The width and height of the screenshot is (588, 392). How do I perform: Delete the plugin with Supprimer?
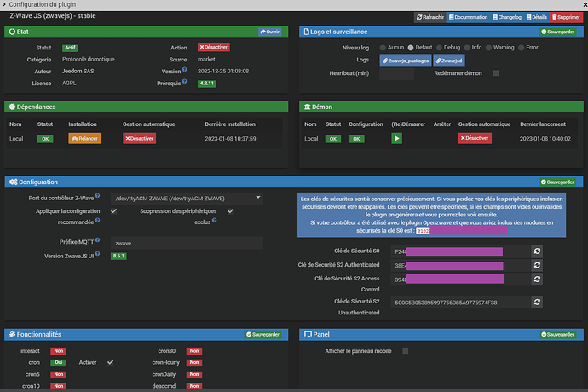(566, 16)
